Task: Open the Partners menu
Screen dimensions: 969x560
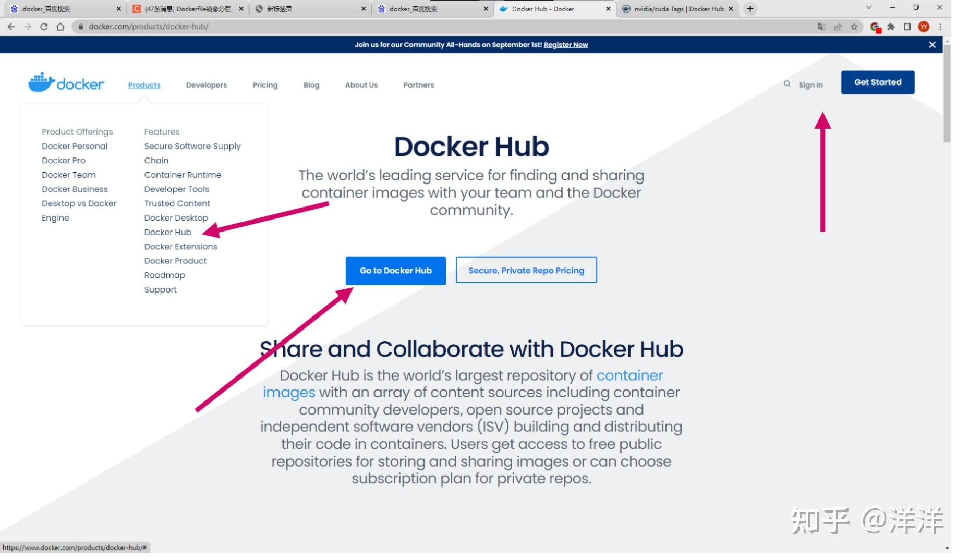Action: point(419,85)
